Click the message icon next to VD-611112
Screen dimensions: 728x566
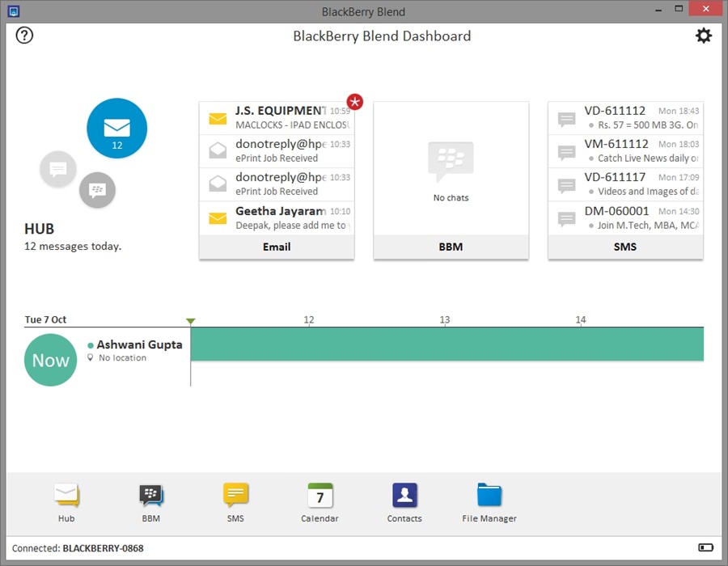click(566, 119)
